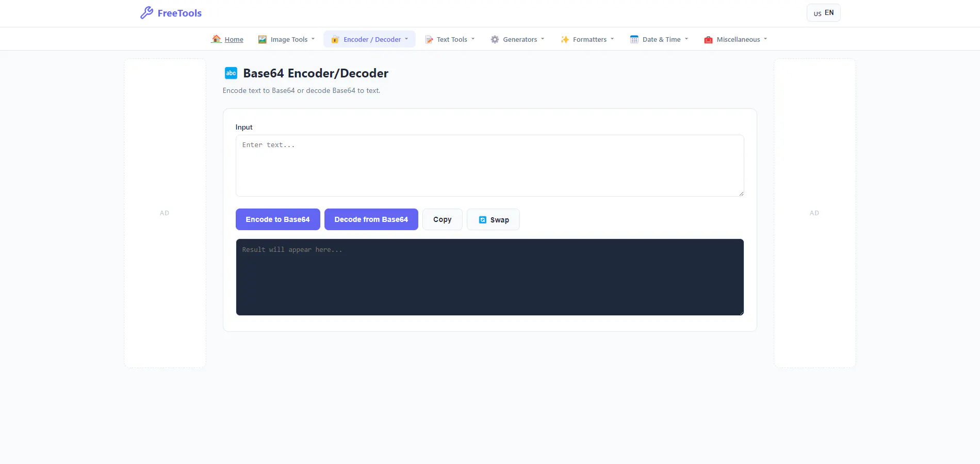Click the Encoder / Decoder lock icon
980x464 pixels.
(335, 39)
